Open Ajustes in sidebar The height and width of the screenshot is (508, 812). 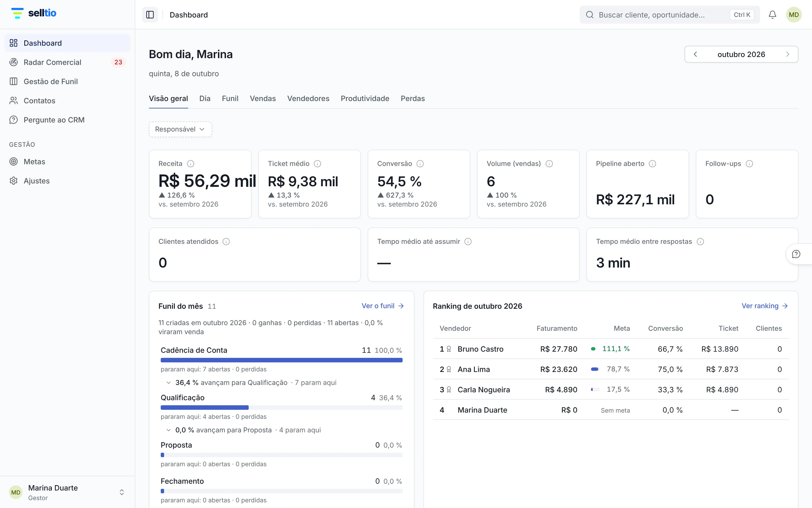[x=67, y=181]
